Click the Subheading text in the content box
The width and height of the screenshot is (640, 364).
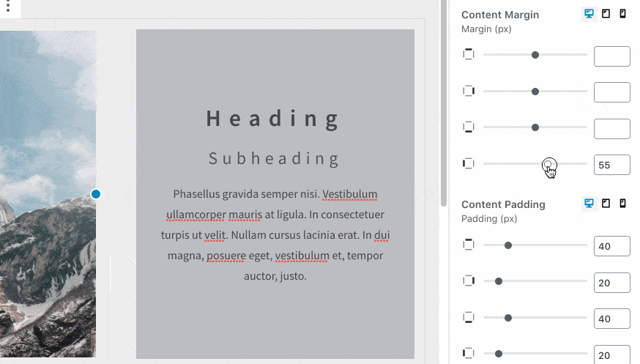click(x=274, y=159)
